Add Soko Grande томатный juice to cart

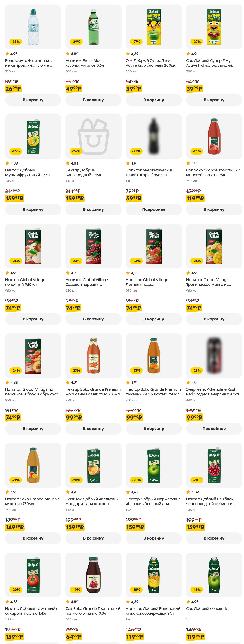214,209
